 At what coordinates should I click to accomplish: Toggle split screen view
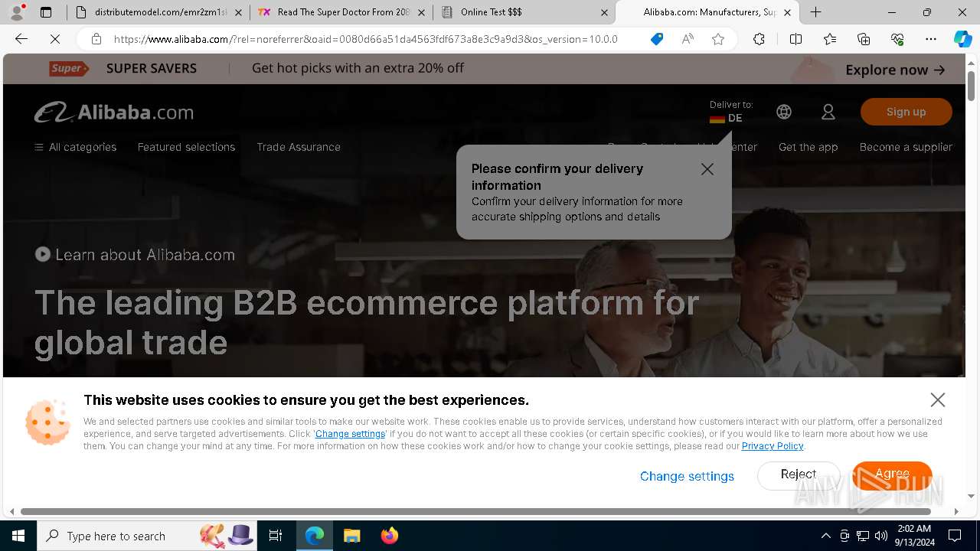[x=795, y=39]
